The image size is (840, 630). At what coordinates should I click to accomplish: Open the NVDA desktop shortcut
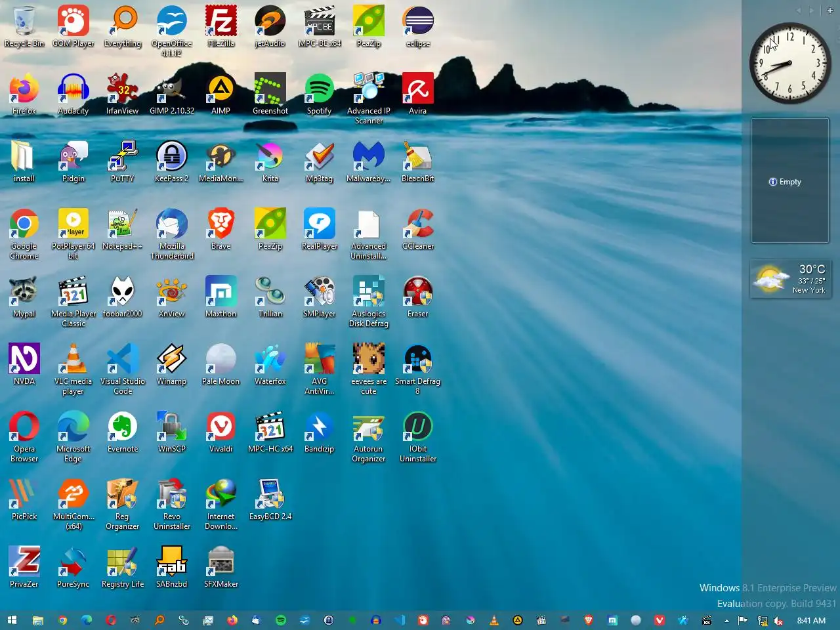click(x=24, y=365)
